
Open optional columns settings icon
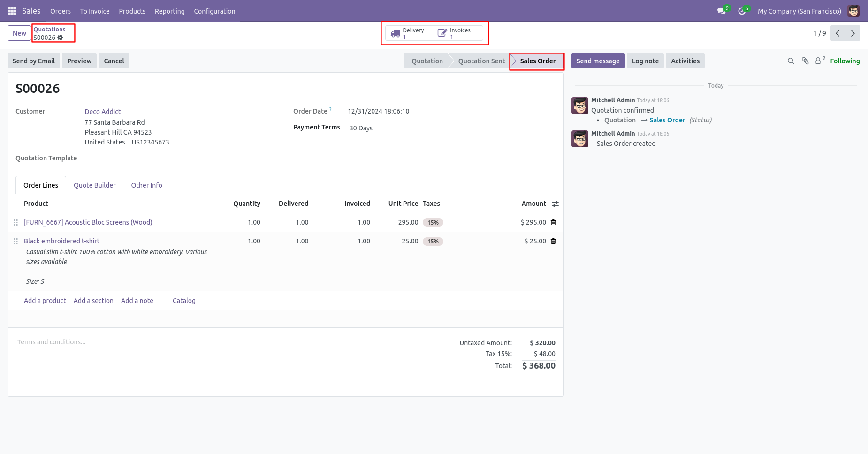click(556, 204)
